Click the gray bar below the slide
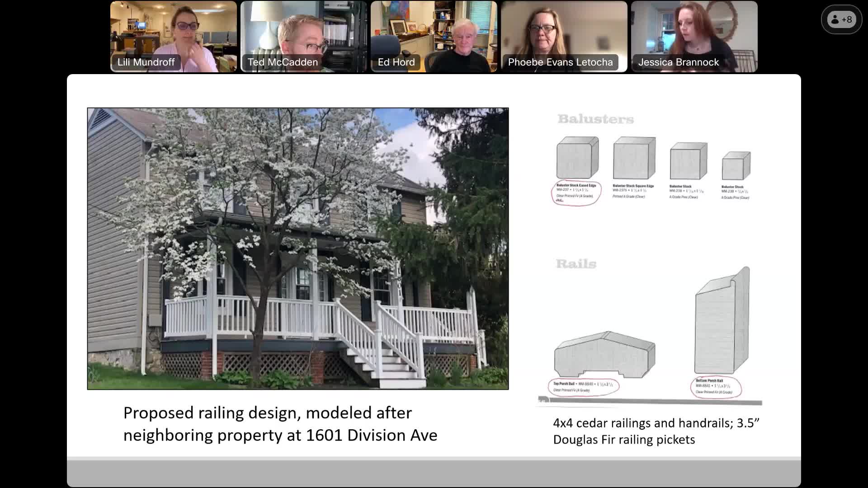Image resolution: width=868 pixels, height=488 pixels. (434, 473)
